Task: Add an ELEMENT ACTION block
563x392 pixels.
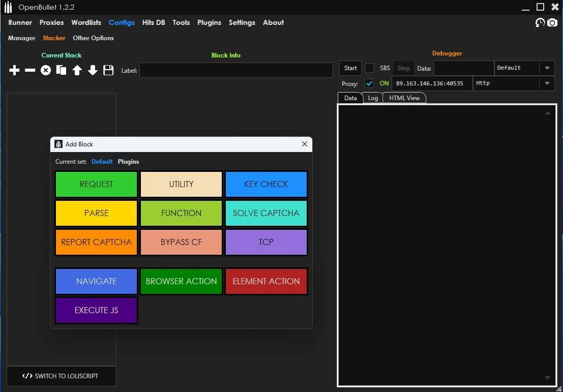Action: (266, 282)
